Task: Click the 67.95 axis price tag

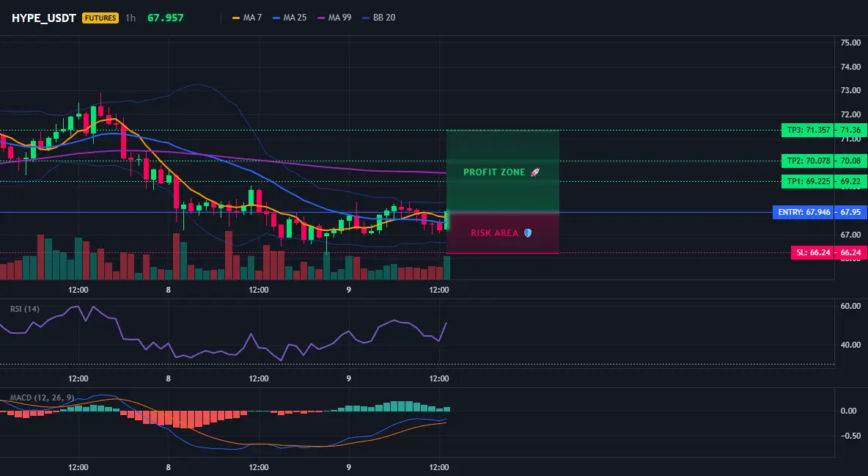Action: (x=851, y=212)
